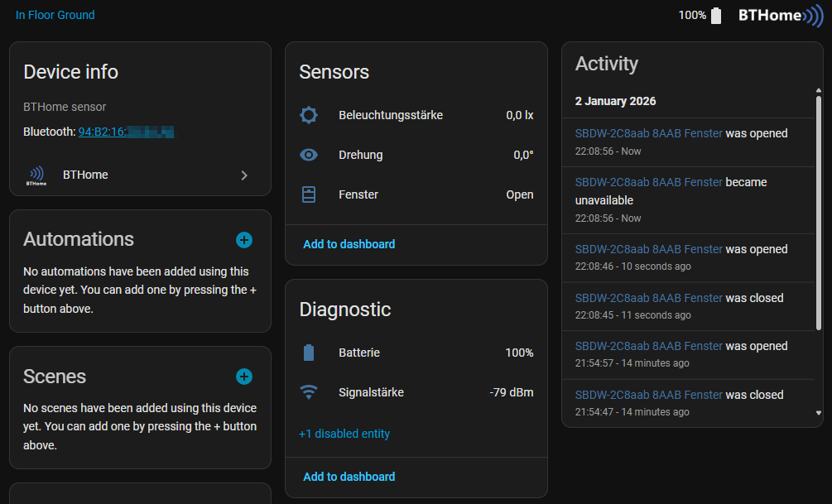This screenshot has height=504, width=832.
Task: Click the Batterie battery icon in Diagnostic
Action: tap(309, 353)
